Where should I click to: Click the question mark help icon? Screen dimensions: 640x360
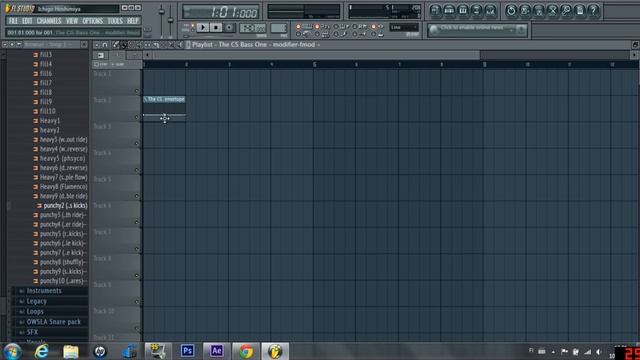593,10
